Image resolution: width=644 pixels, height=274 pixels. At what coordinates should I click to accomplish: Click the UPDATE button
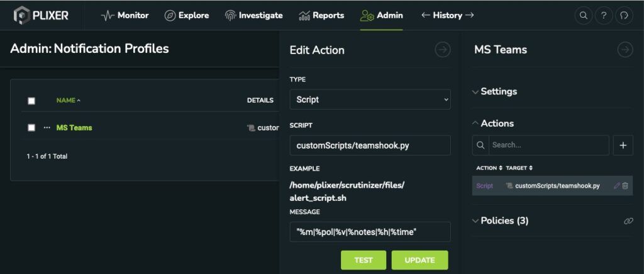click(419, 260)
